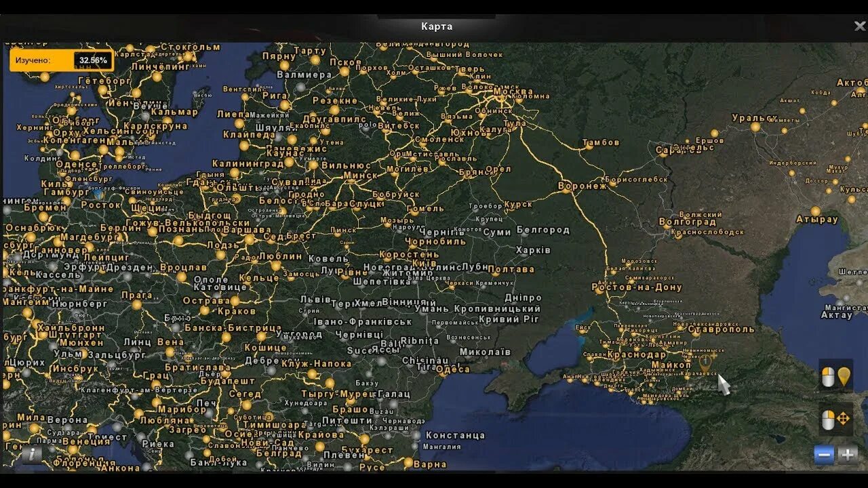
Task: Select Суми on the map
Action: [x=497, y=232]
